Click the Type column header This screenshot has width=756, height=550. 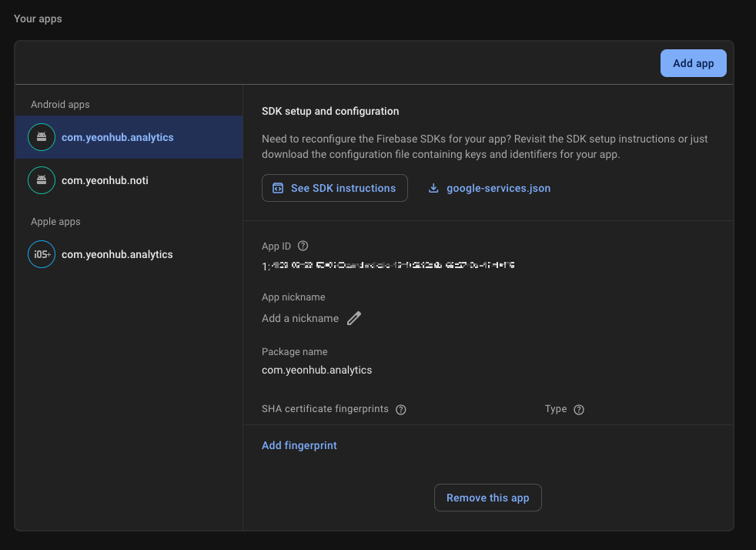pyautogui.click(x=555, y=408)
